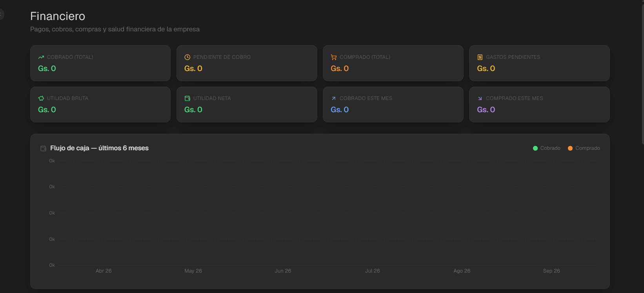Click the "COBRADO ESTE MES" card label
The width and height of the screenshot is (644, 293).
pyautogui.click(x=366, y=98)
